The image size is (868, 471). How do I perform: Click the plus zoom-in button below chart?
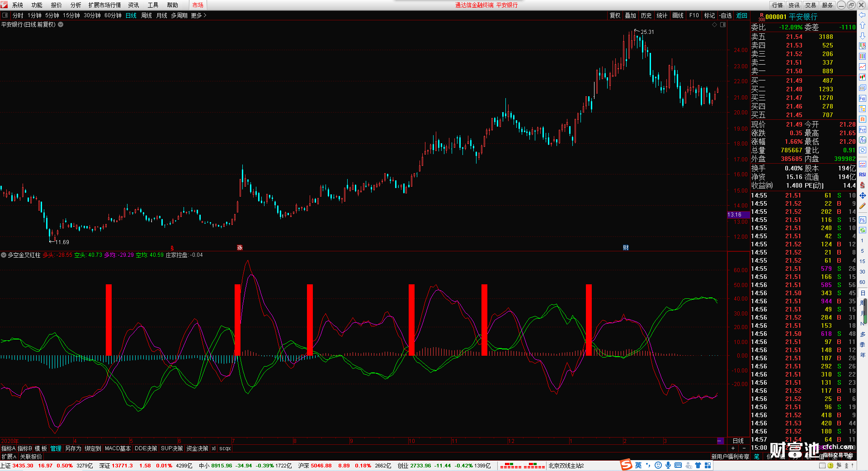click(x=733, y=448)
